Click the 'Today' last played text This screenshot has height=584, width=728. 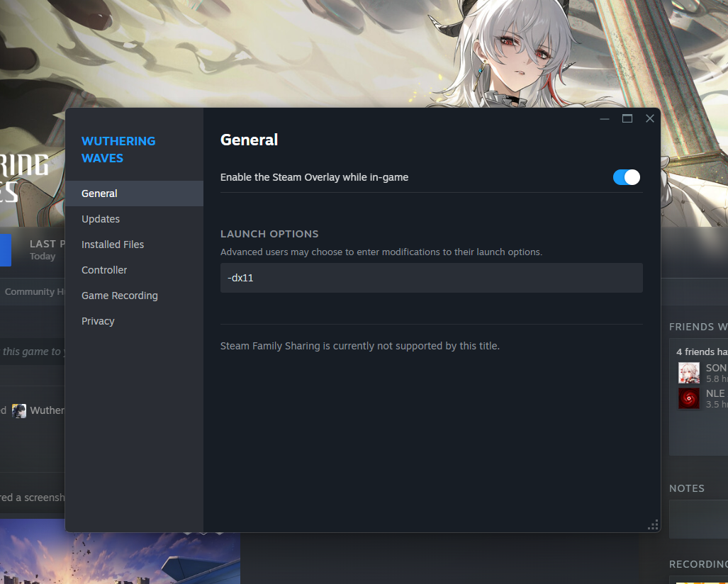[43, 257]
